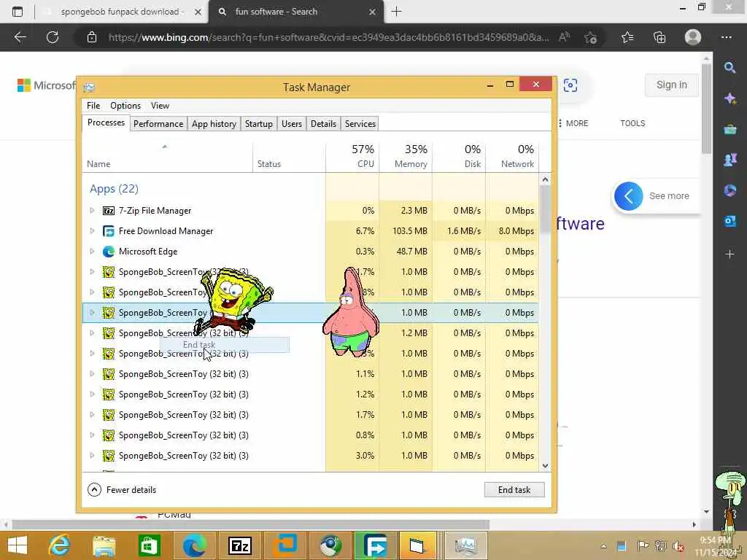Sort processes by the CPU column
Viewport: 747px width, 560px height.
352,157
